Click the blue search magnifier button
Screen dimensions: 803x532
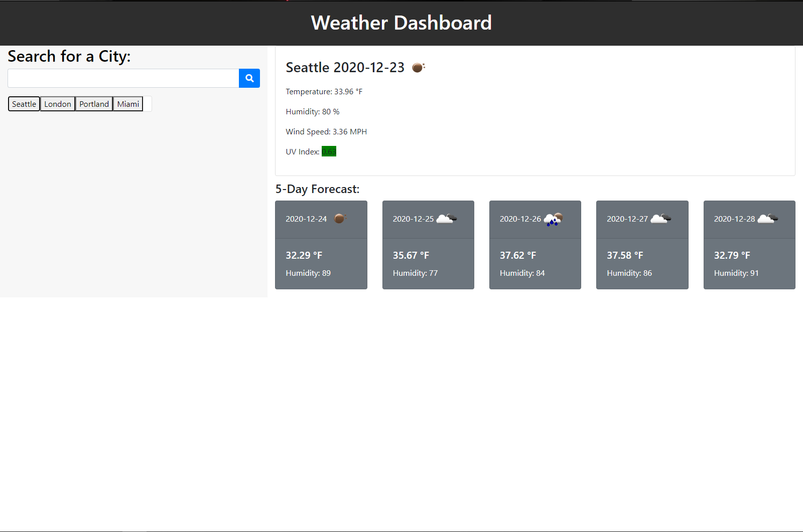pyautogui.click(x=249, y=78)
